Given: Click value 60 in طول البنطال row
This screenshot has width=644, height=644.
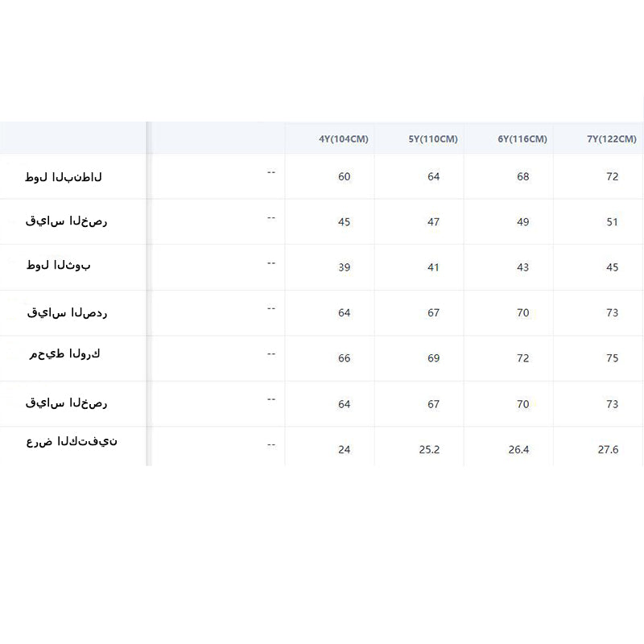Looking at the screenshot, I should [345, 176].
